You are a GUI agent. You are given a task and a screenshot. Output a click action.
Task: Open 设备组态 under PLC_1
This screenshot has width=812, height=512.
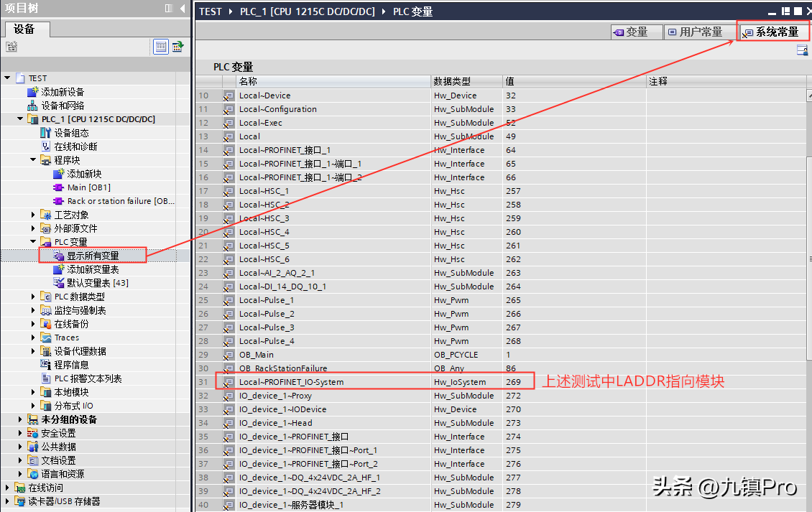[x=71, y=133]
